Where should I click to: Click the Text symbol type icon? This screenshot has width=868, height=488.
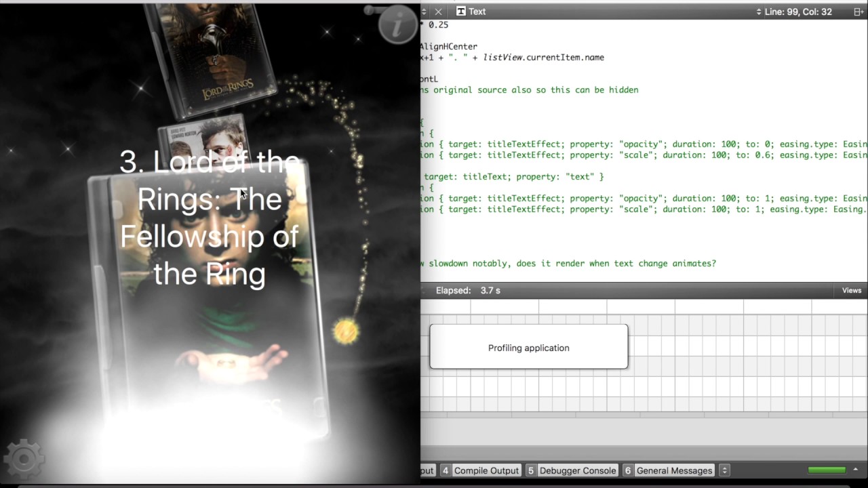[461, 12]
